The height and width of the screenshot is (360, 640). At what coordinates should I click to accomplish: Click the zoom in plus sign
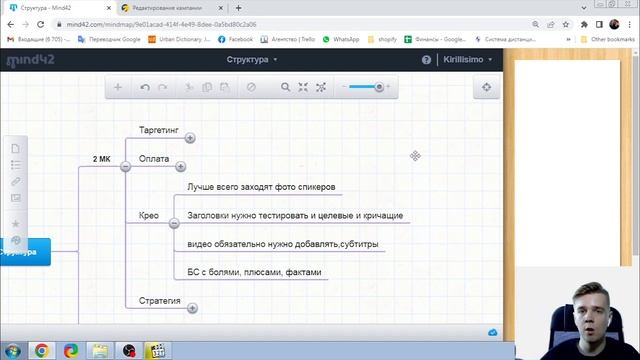[388, 87]
